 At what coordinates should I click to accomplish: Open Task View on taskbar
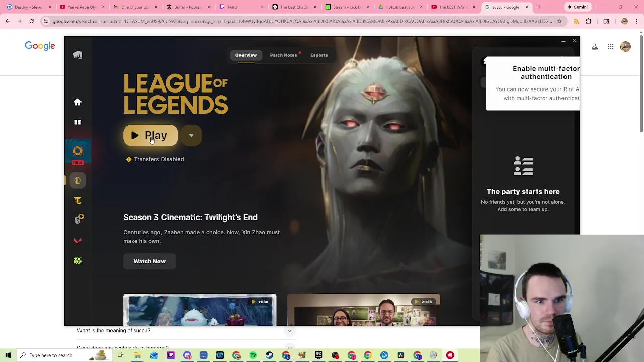coord(121,355)
